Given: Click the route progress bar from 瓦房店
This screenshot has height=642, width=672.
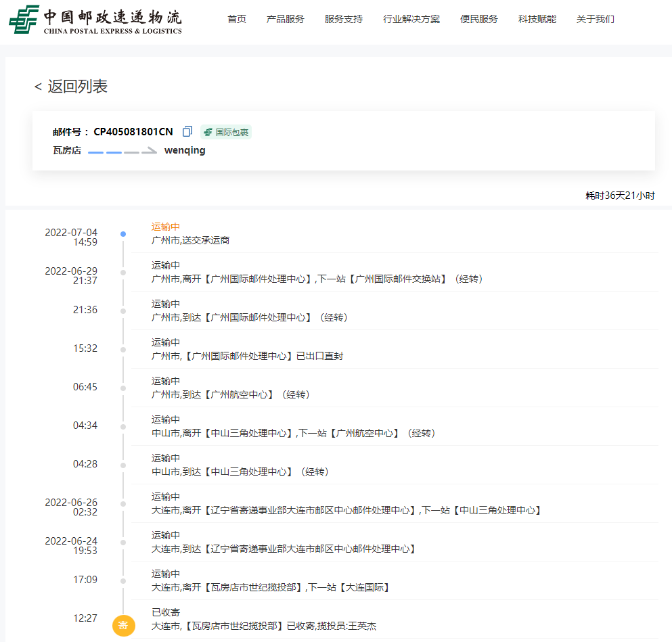Looking at the screenshot, I should [122, 151].
